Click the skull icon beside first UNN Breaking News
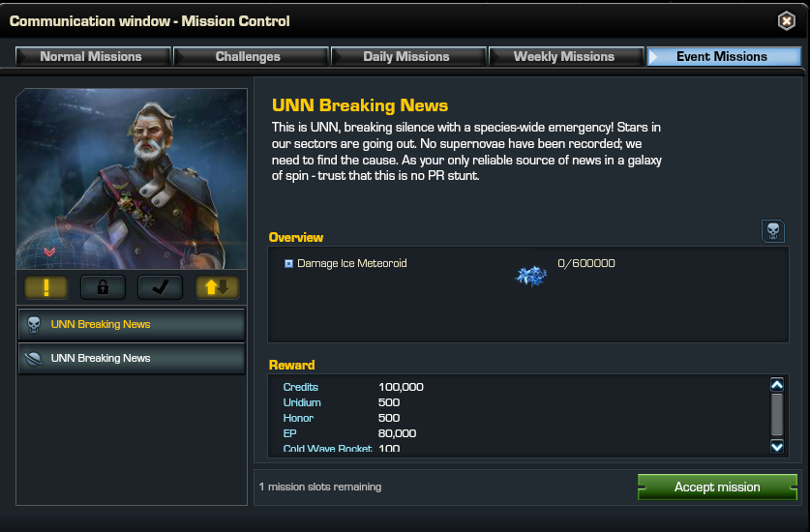This screenshot has width=810, height=532. point(34,324)
